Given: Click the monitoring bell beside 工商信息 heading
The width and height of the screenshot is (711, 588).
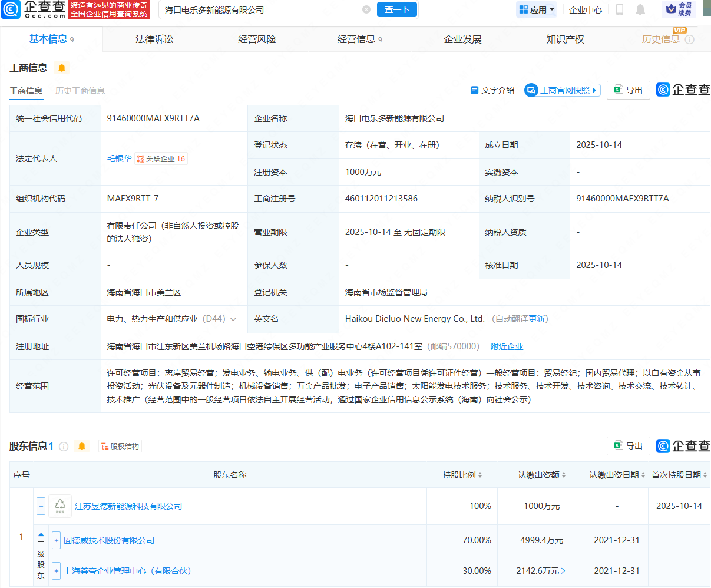Looking at the screenshot, I should [x=62, y=68].
